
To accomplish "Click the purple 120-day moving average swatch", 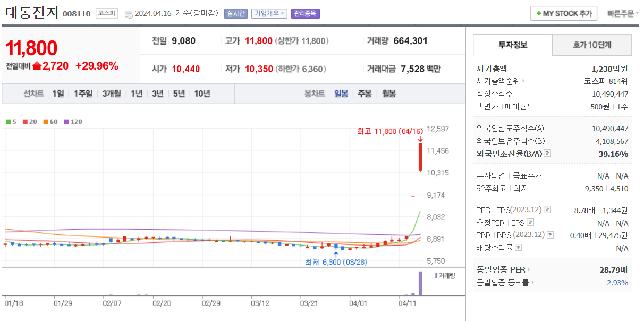I will 66,122.
